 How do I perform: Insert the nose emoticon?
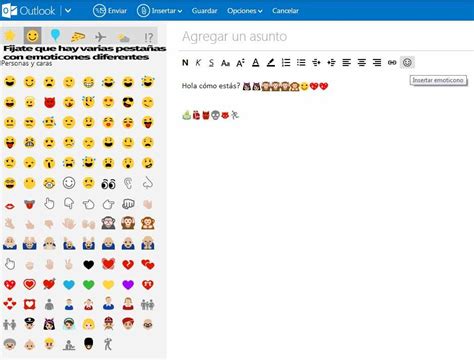coord(148,183)
